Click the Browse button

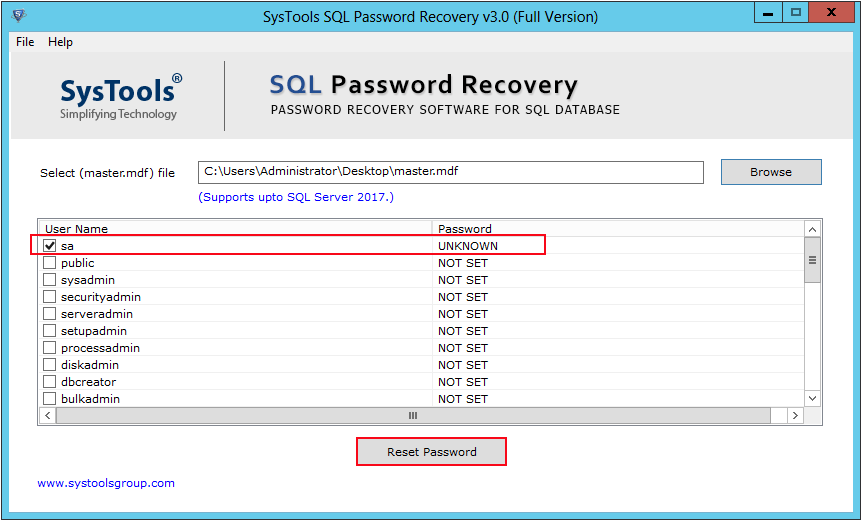[771, 172]
